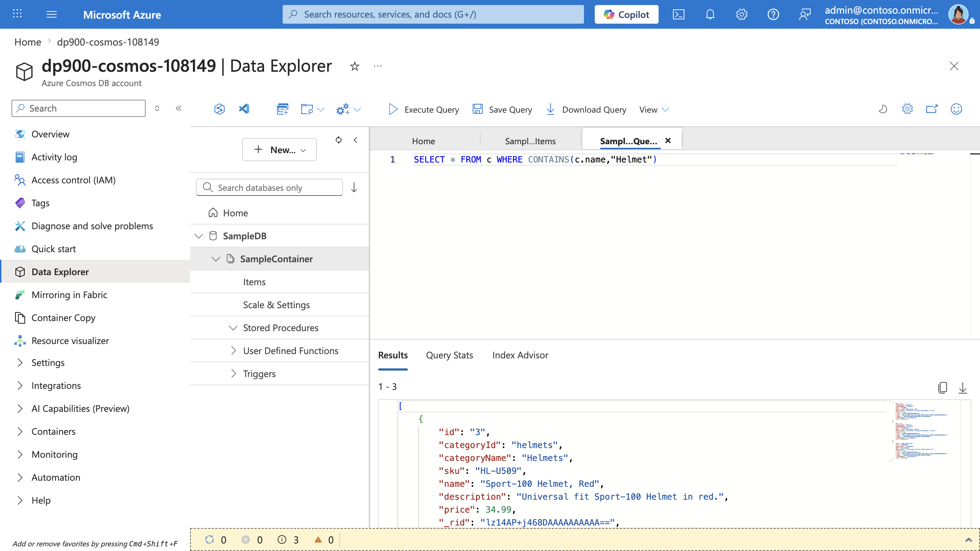Open in Visual Studio Code icon
980x551 pixels.
coord(244,109)
